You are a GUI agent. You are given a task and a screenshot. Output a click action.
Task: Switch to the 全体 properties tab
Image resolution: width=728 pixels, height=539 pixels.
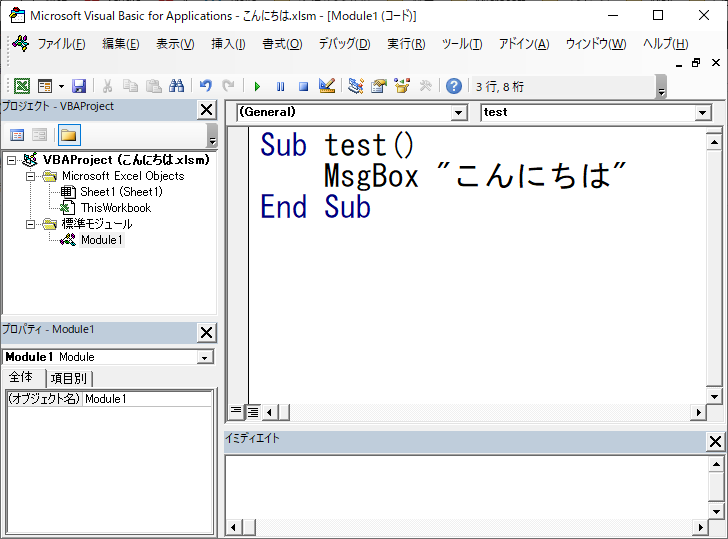tap(21, 377)
